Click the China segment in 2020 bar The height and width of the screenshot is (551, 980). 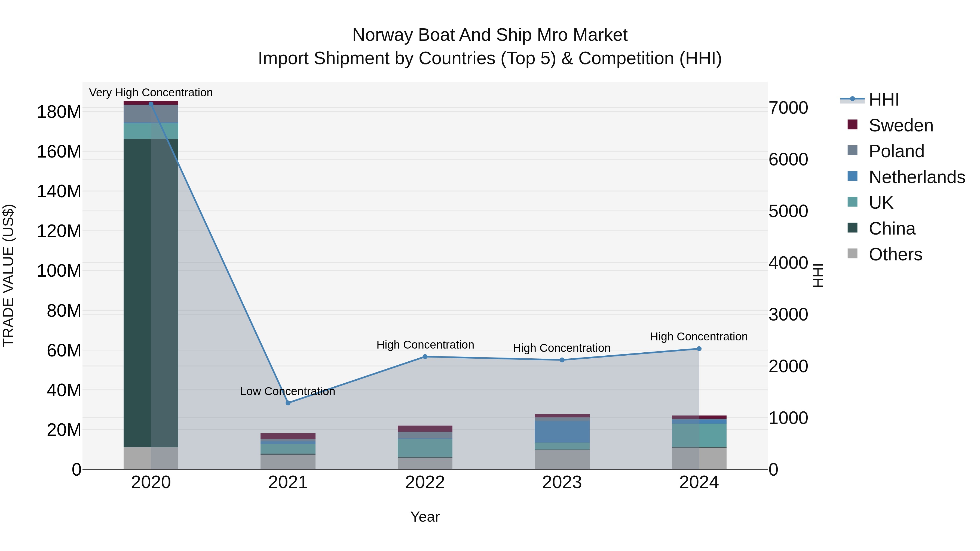click(x=151, y=293)
